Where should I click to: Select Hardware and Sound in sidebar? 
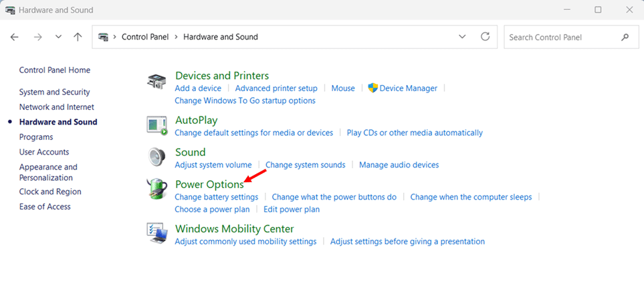click(58, 122)
